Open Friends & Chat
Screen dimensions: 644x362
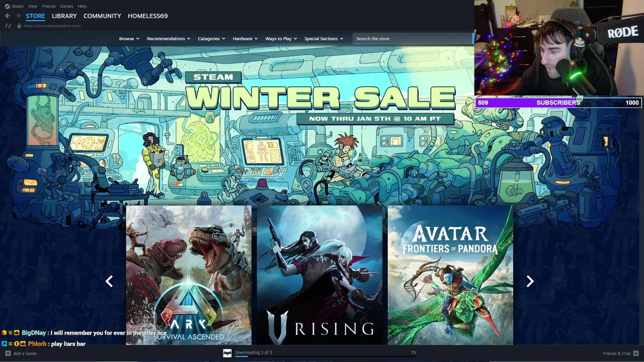(x=616, y=353)
